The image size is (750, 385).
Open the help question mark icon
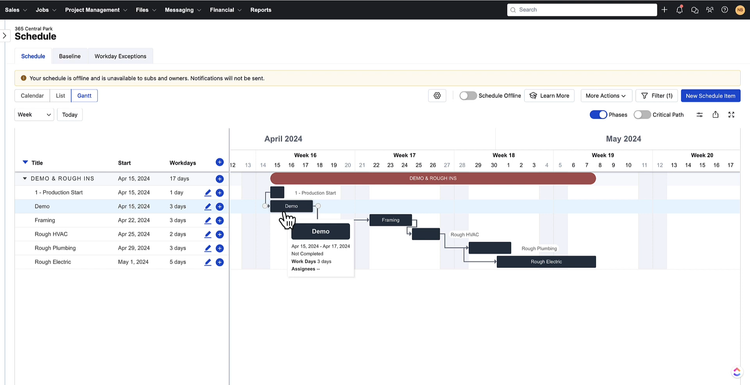point(725,10)
